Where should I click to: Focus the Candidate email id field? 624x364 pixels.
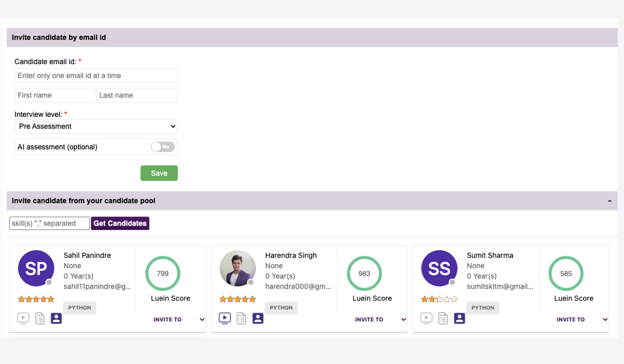(96, 76)
